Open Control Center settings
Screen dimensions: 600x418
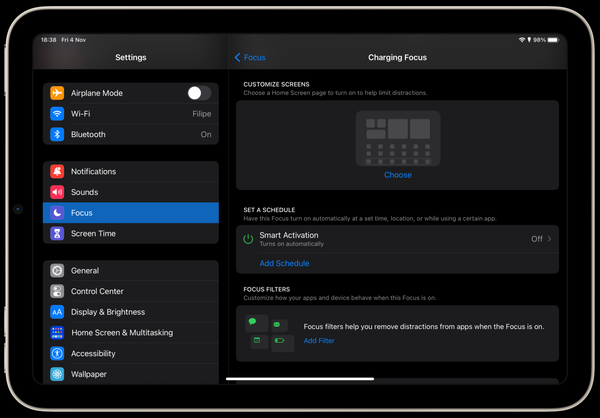131,291
